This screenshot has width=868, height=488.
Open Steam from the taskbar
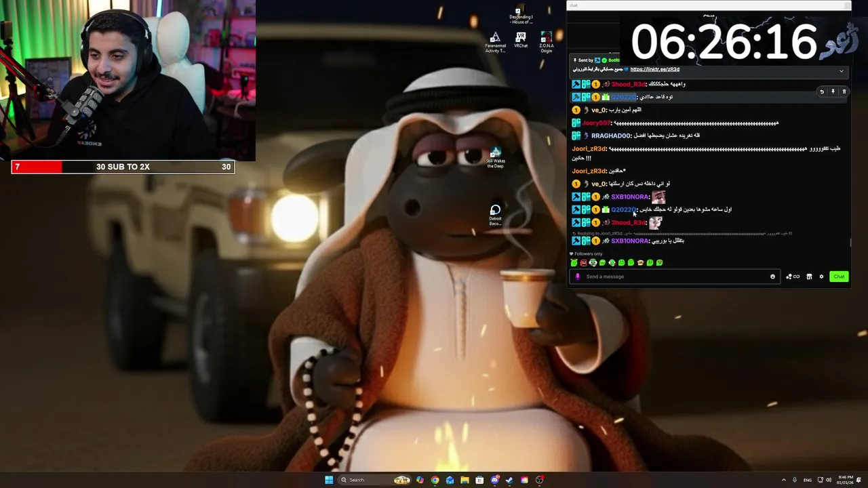[x=509, y=480]
